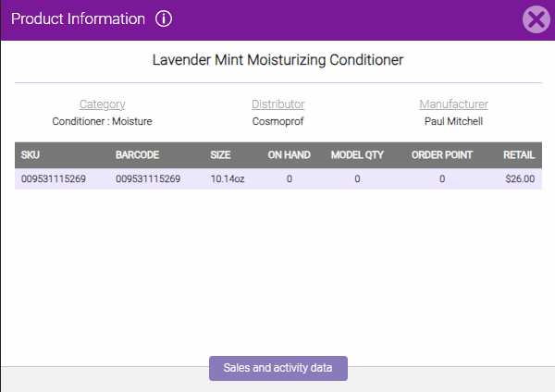Click the SIZE column header
This screenshot has height=392, width=555.
click(220, 155)
